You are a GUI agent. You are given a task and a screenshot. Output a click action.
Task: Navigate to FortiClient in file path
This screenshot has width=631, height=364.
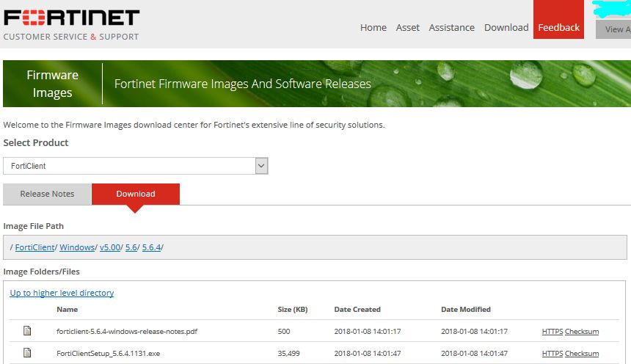(34, 247)
